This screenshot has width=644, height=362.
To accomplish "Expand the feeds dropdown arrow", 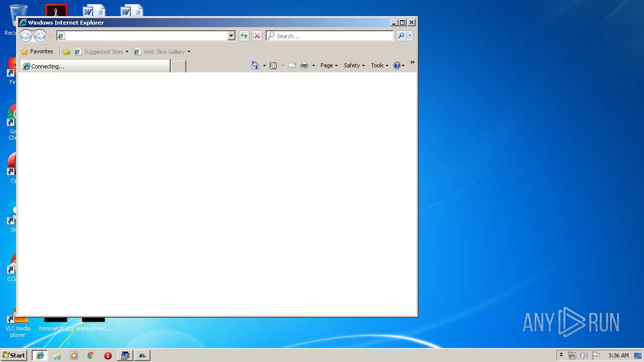I will (x=283, y=65).
